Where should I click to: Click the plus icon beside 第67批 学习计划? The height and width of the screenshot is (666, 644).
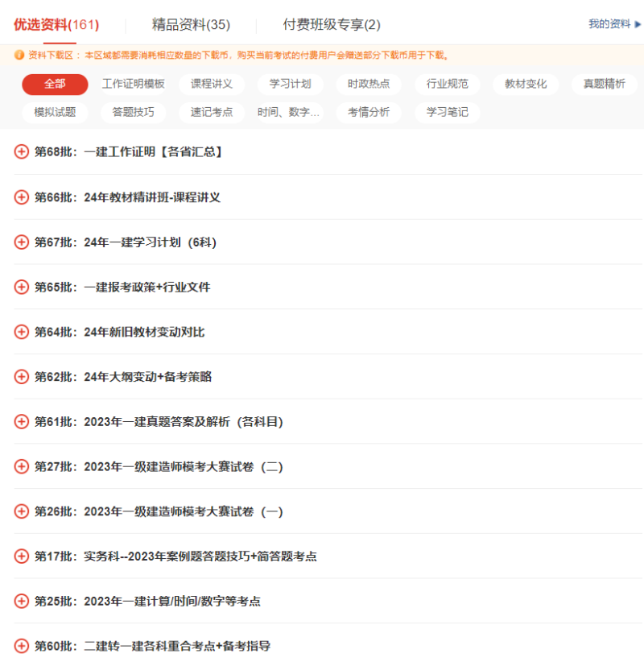click(x=21, y=242)
